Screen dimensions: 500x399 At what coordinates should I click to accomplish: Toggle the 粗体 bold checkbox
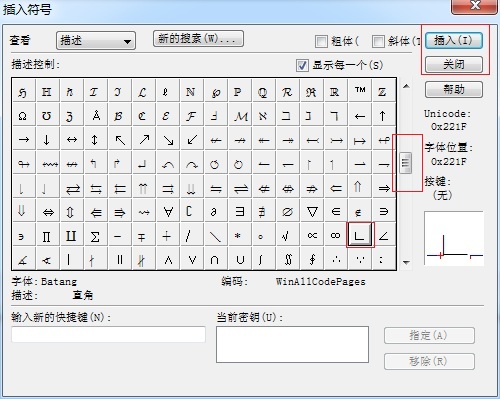point(321,42)
